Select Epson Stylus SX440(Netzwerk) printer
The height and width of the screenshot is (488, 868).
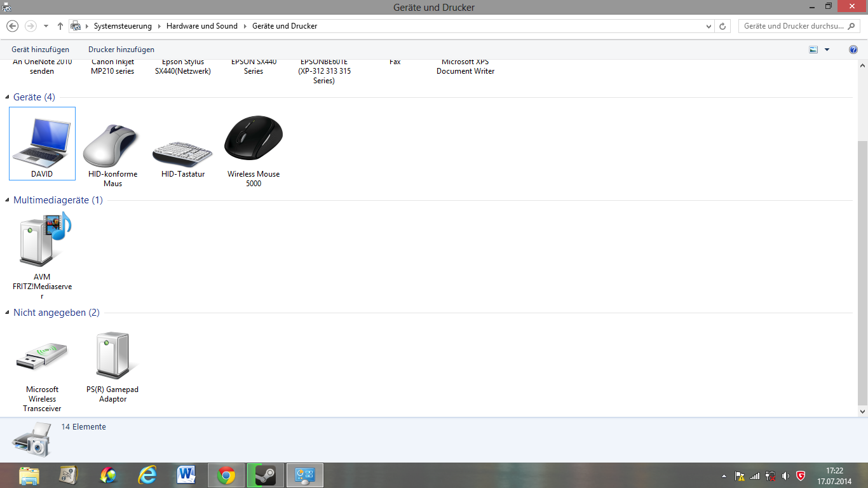(x=183, y=67)
